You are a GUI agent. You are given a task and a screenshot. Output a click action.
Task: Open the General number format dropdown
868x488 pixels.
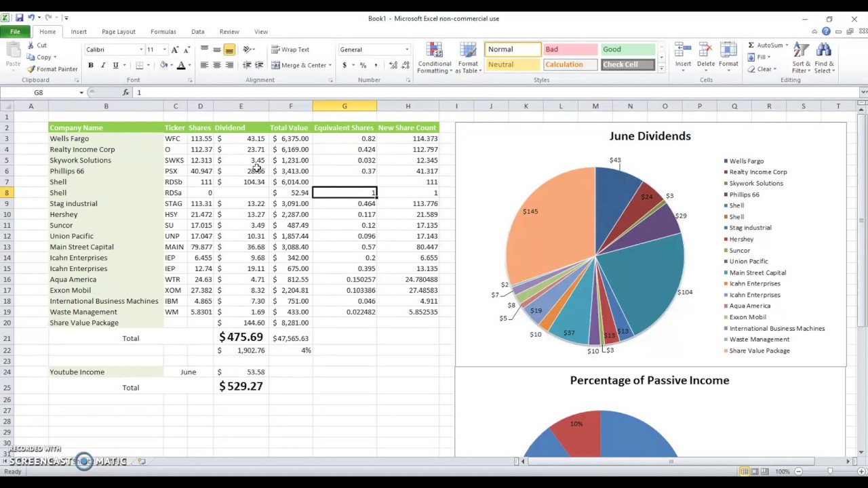pyautogui.click(x=407, y=49)
